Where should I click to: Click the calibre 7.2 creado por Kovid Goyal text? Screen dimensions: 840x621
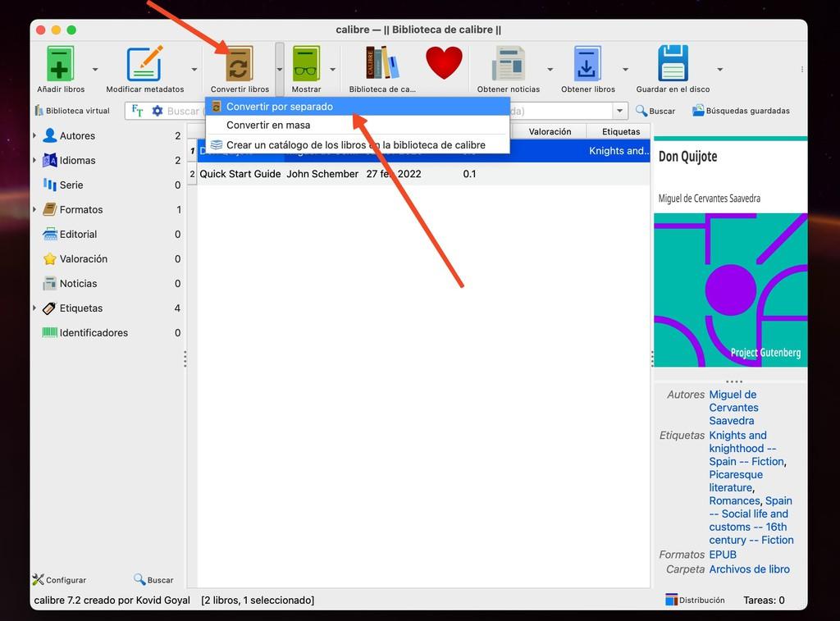coord(112,600)
